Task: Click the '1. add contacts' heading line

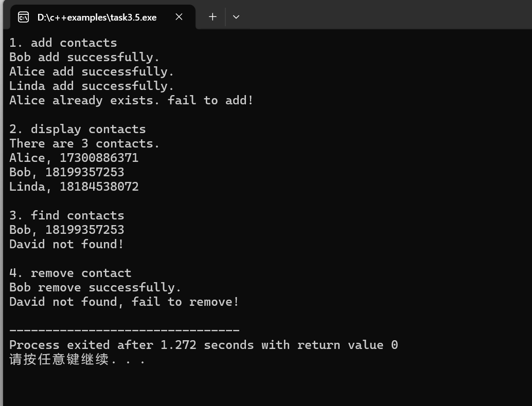Action: 63,43
